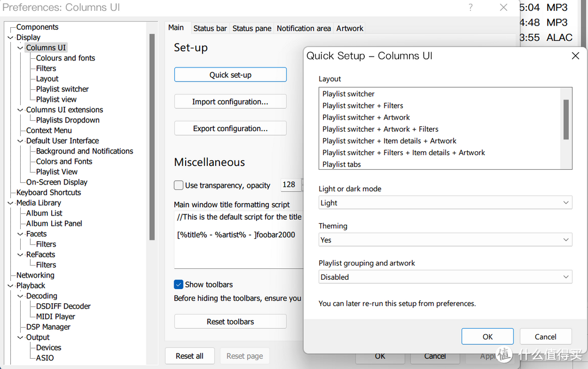The height and width of the screenshot is (369, 588).
Task: Open Album List page
Action: [x=44, y=213]
